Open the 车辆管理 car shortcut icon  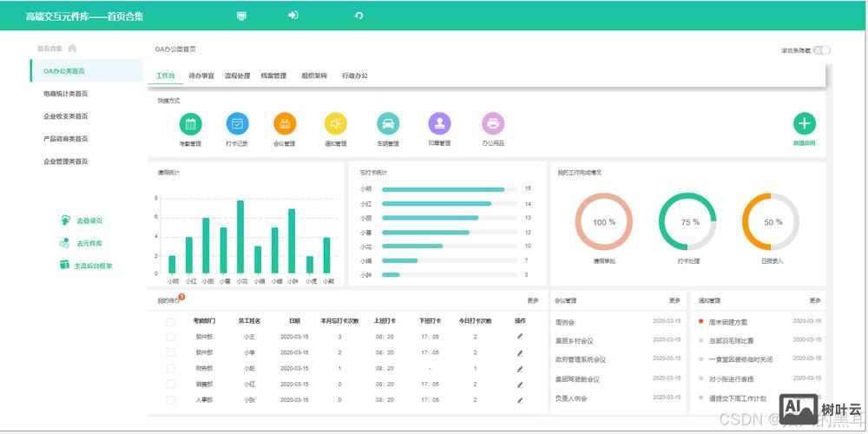coord(388,124)
